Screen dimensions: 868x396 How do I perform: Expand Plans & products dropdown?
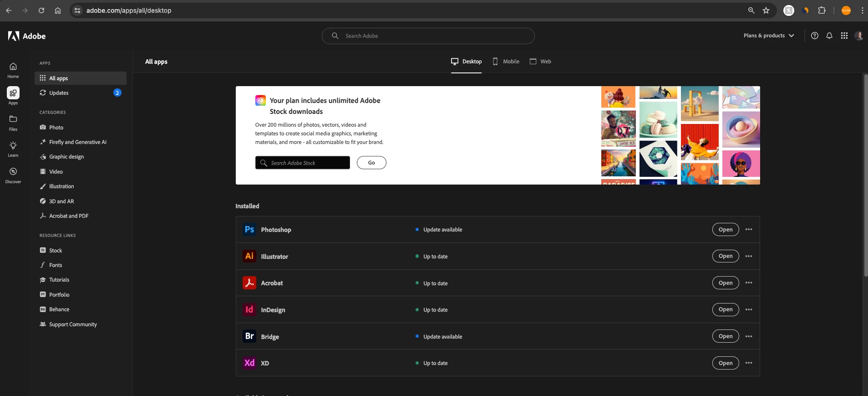pyautogui.click(x=769, y=36)
